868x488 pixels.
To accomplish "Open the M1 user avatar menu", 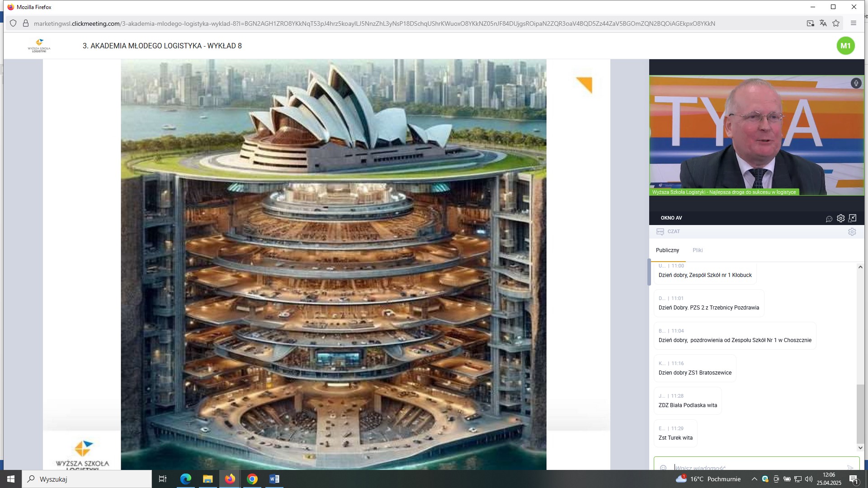I will (x=845, y=46).
